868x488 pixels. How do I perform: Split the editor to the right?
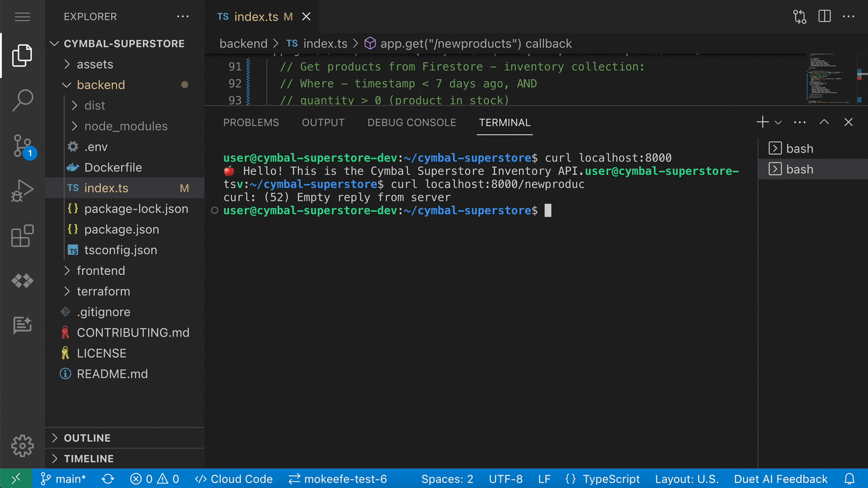tap(825, 17)
